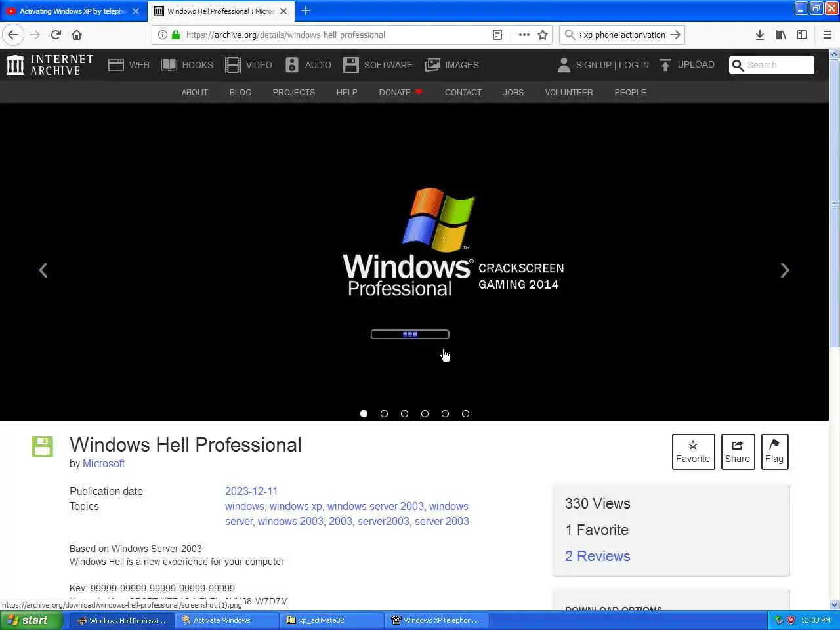840x630 pixels.
Task: Open the BOOKS section
Action: pyautogui.click(x=187, y=65)
